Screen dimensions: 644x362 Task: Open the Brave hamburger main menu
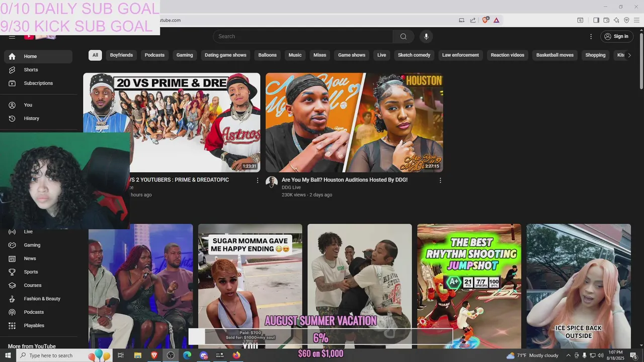coord(636,20)
